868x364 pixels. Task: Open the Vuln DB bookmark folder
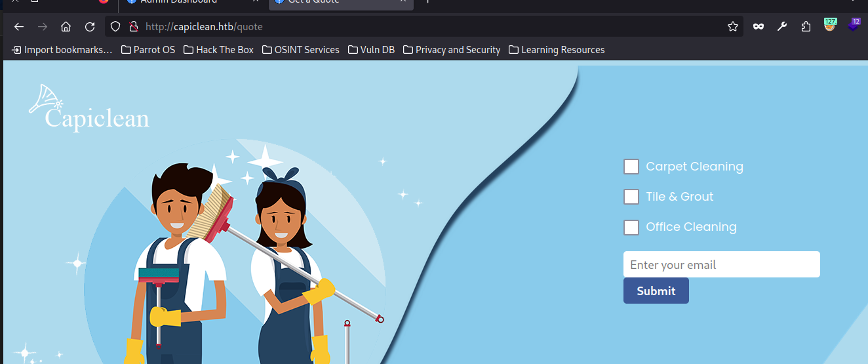click(x=371, y=50)
